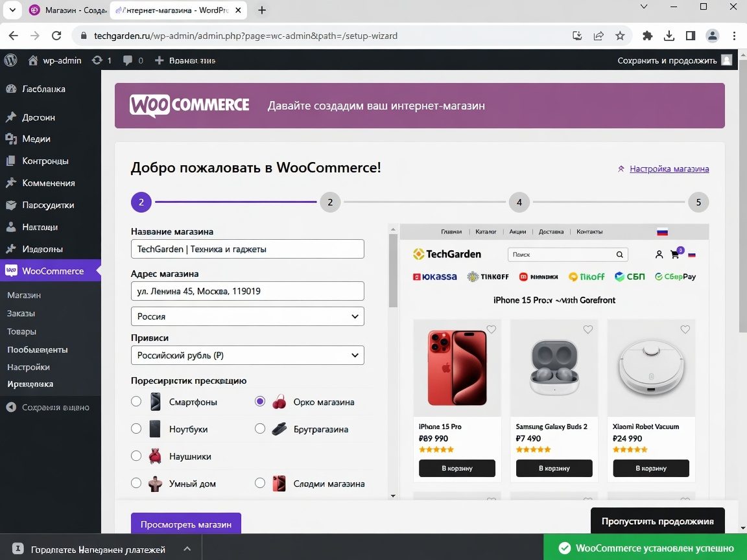The image size is (747, 560).
Task: Reload the page with browser refresh icon
Action: pyautogui.click(x=56, y=36)
